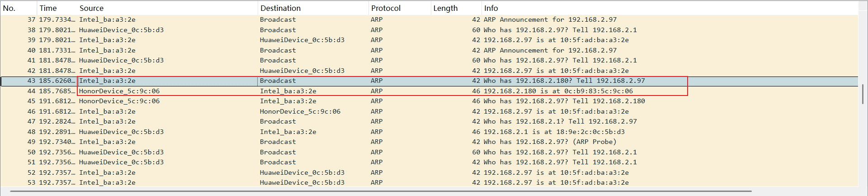Screen dimensions: 868x196
Task: Sort by the Info column header
Action: 491,8
